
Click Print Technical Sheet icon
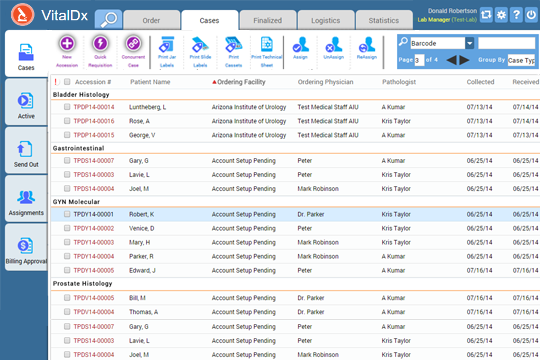[267, 44]
